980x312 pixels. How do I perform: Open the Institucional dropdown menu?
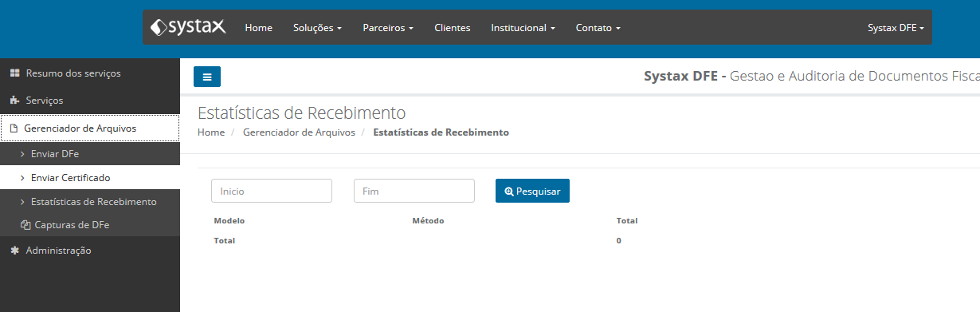523,27
